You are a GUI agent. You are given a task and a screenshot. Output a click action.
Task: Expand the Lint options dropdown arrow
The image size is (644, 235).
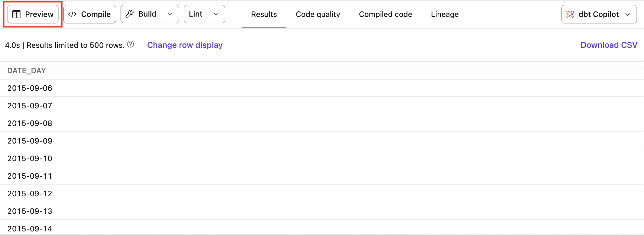pos(216,14)
